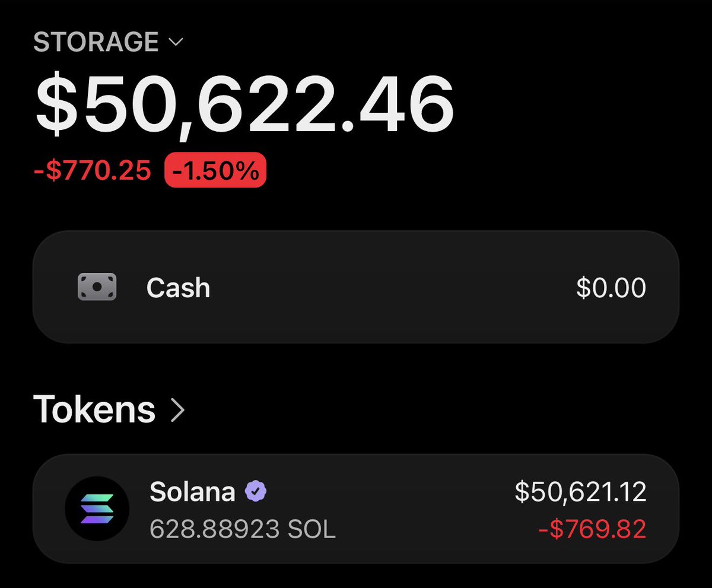Viewport: 712px width, 588px height.
Task: Open the Cash card
Action: pos(355,287)
